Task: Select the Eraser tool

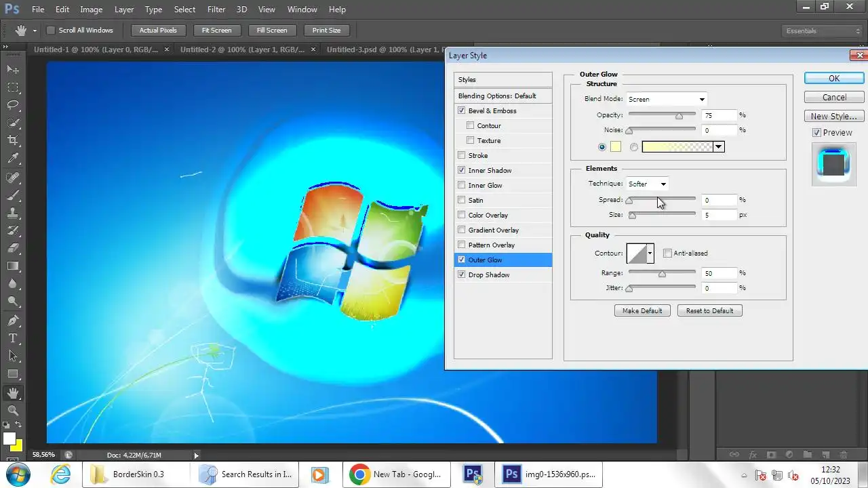Action: pyautogui.click(x=13, y=248)
